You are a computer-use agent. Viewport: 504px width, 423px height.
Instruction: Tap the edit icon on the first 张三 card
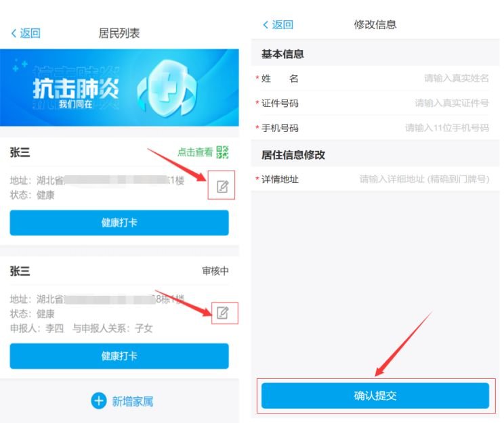click(x=222, y=186)
